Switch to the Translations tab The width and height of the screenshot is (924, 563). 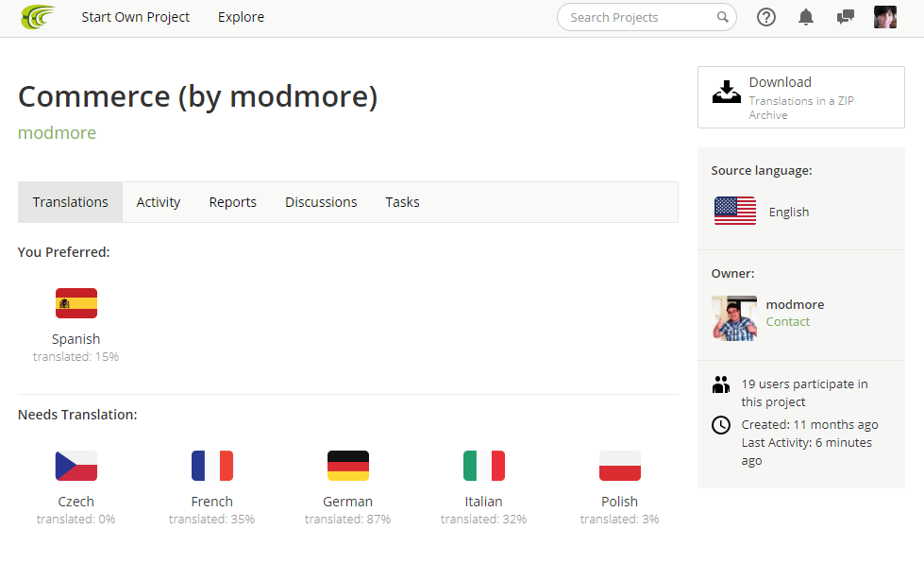[x=70, y=202]
